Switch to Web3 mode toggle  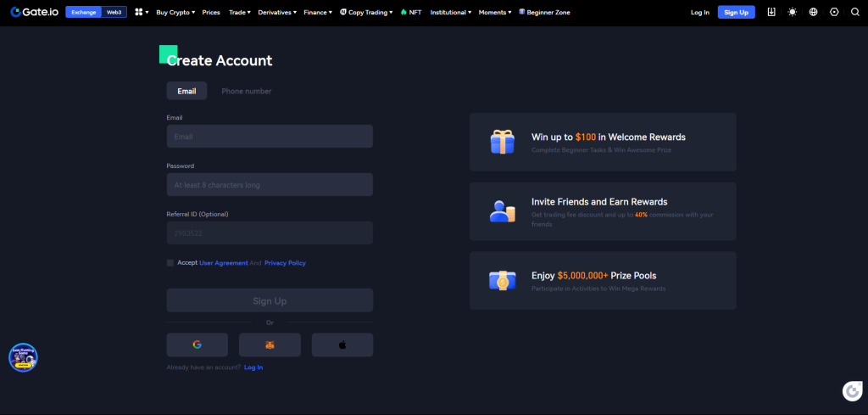(x=114, y=12)
